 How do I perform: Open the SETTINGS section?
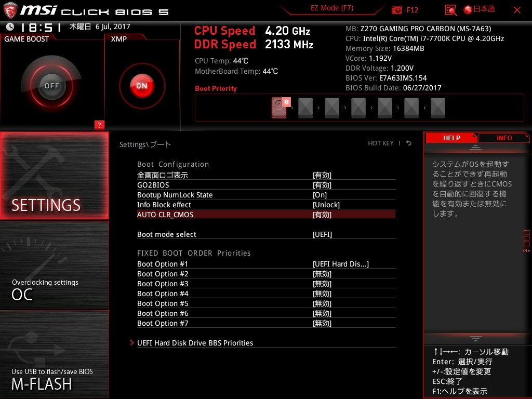54,176
